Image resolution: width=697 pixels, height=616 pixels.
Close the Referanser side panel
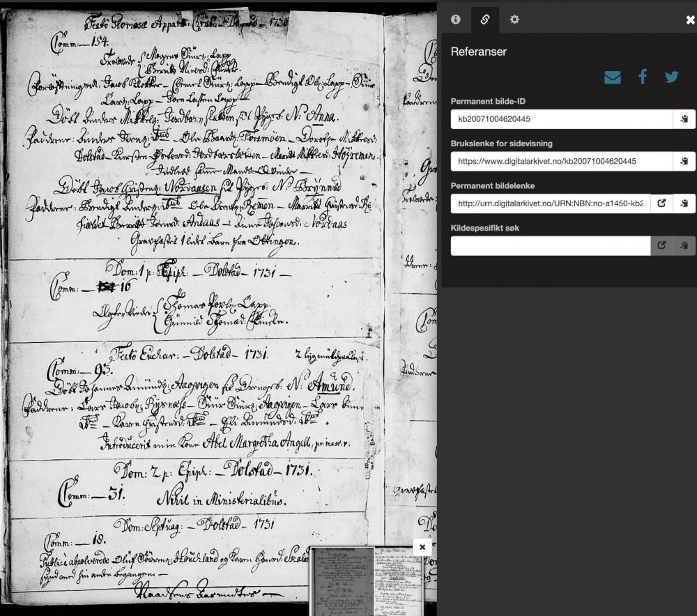[689, 20]
